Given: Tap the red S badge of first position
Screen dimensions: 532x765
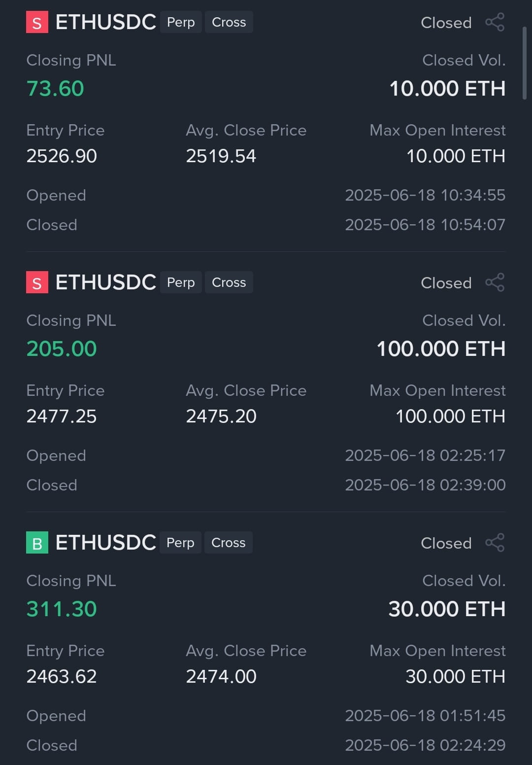Looking at the screenshot, I should (37, 22).
